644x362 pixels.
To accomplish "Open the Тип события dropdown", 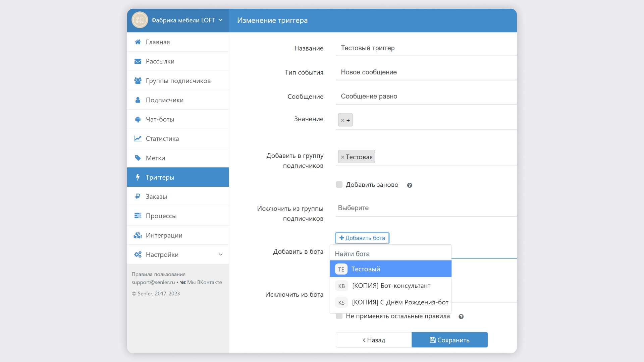I will (x=426, y=72).
